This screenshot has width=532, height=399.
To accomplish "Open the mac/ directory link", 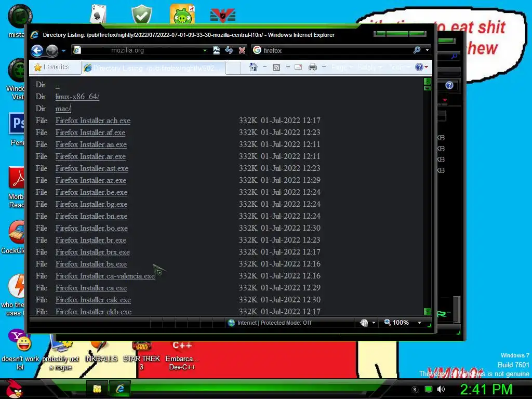I will click(63, 109).
